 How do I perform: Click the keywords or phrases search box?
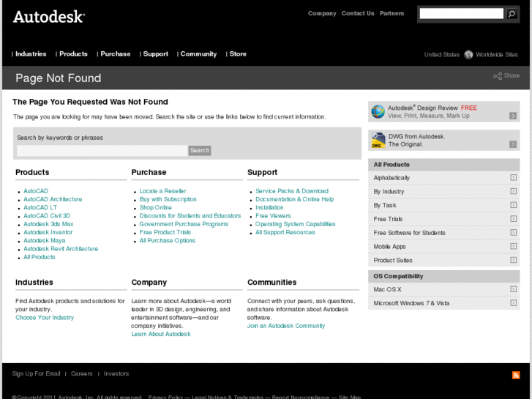coord(102,150)
